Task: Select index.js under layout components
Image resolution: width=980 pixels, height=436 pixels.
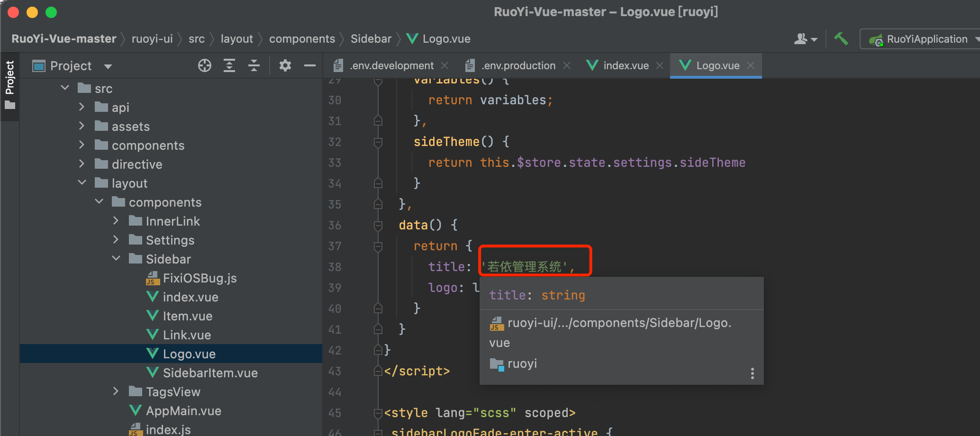Action: tap(168, 429)
